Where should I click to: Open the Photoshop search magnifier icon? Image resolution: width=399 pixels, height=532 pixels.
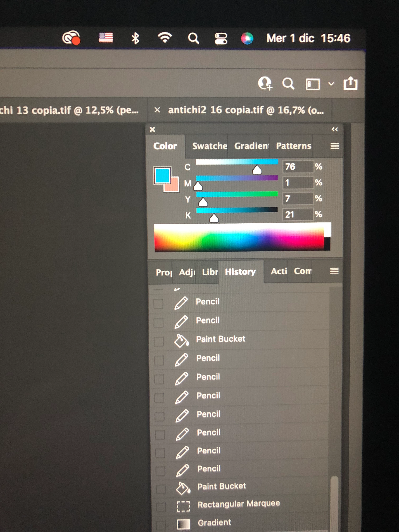pos(288,84)
